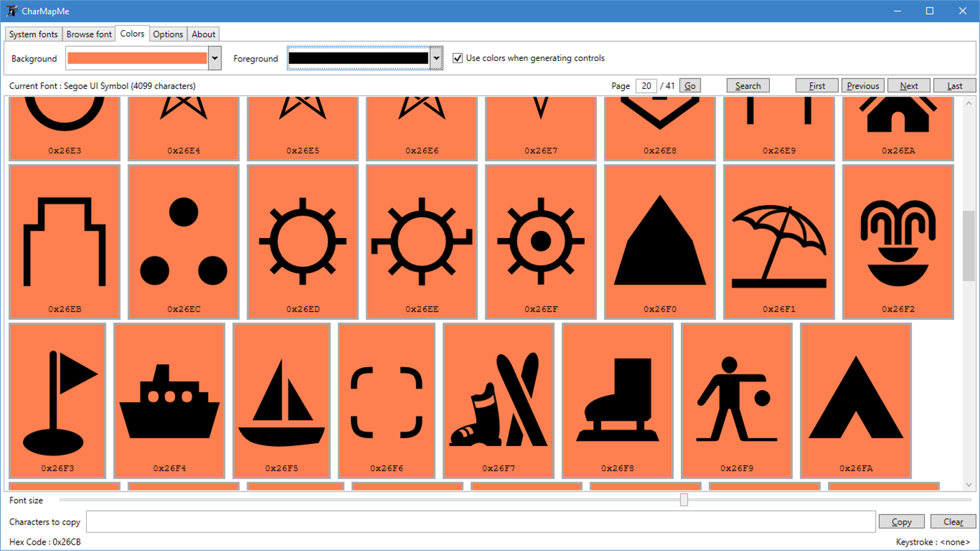
Task: Pick the beach umbrella glyph 0x26F1
Action: [x=779, y=242]
